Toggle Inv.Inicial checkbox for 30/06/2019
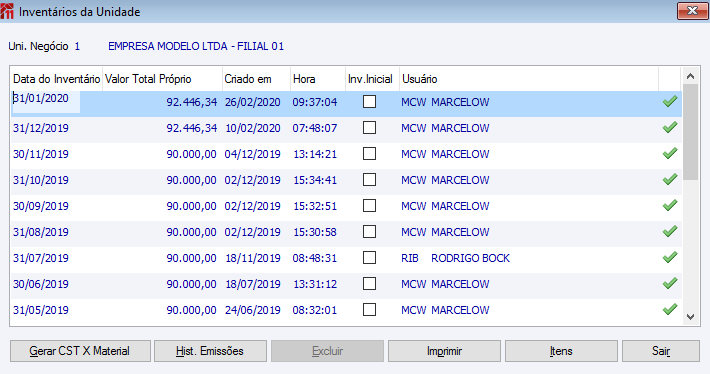Screen dimensions: 710x374 [369, 284]
